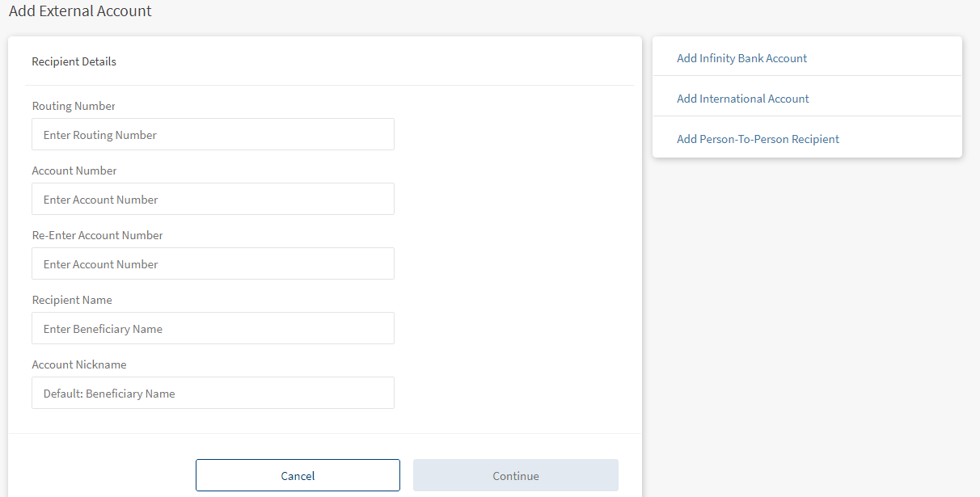Click the Account Number label above first field
This screenshot has height=497, width=980.
[74, 171]
